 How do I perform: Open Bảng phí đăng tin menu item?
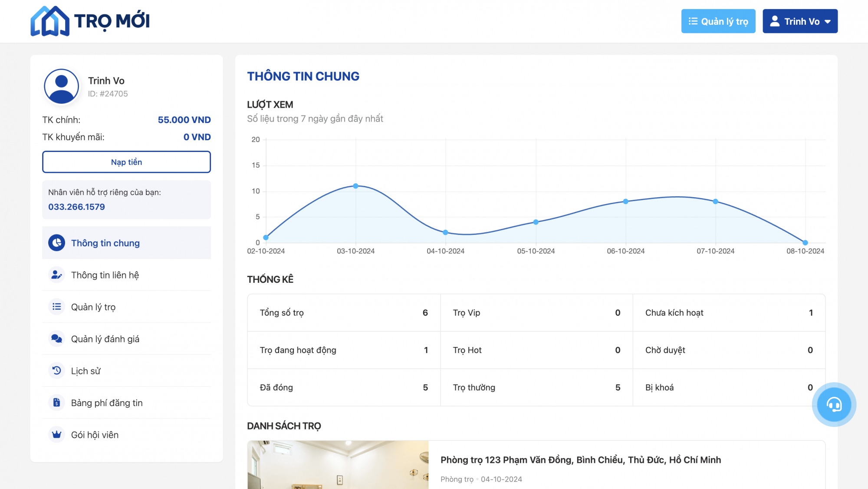point(126,403)
